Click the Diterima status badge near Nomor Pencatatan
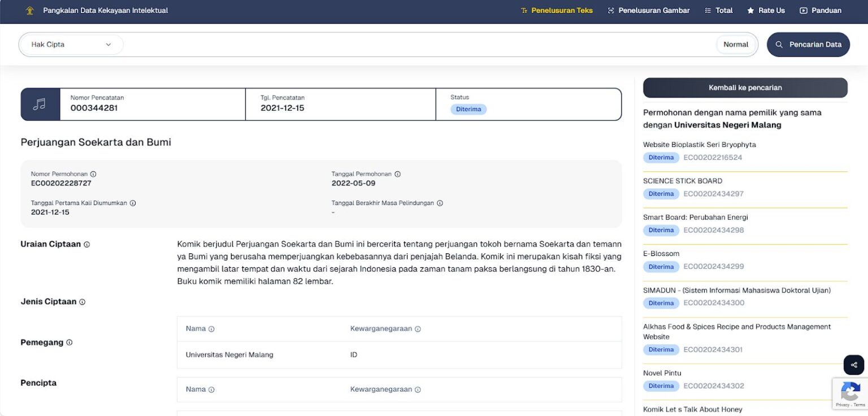The height and width of the screenshot is (416, 868). coord(468,109)
